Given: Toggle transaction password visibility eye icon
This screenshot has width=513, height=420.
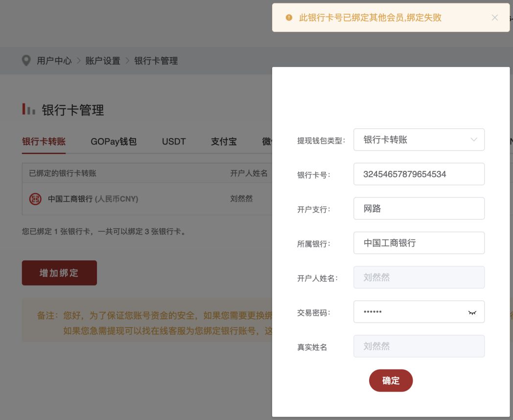Looking at the screenshot, I should (472, 312).
